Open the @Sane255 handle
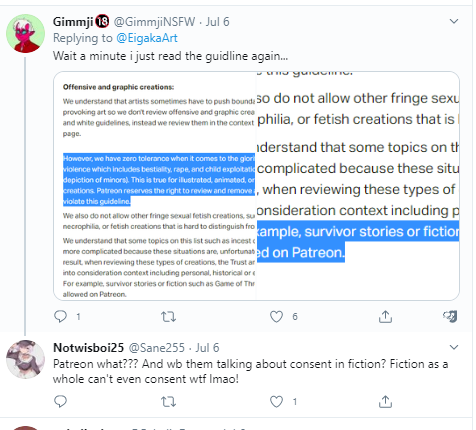Image resolution: width=476 pixels, height=430 pixels. click(157, 348)
